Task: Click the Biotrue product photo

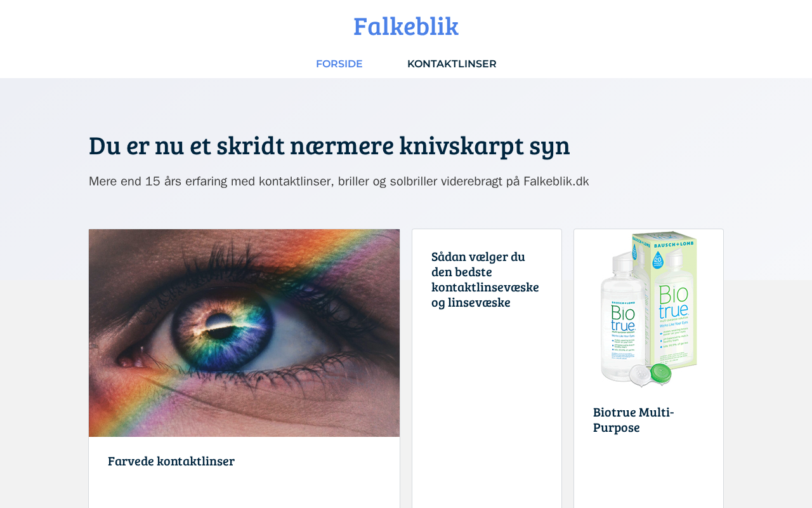Action: coord(648,309)
